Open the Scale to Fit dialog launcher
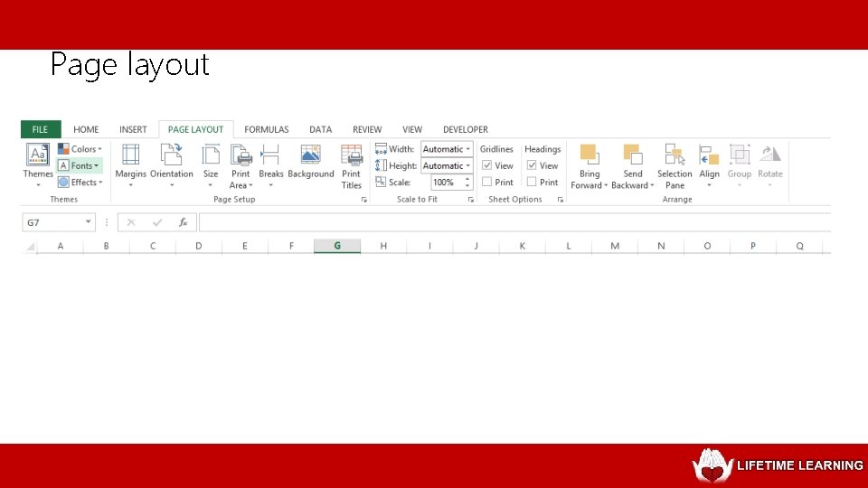Viewport: 868px width, 488px height. coord(470,200)
